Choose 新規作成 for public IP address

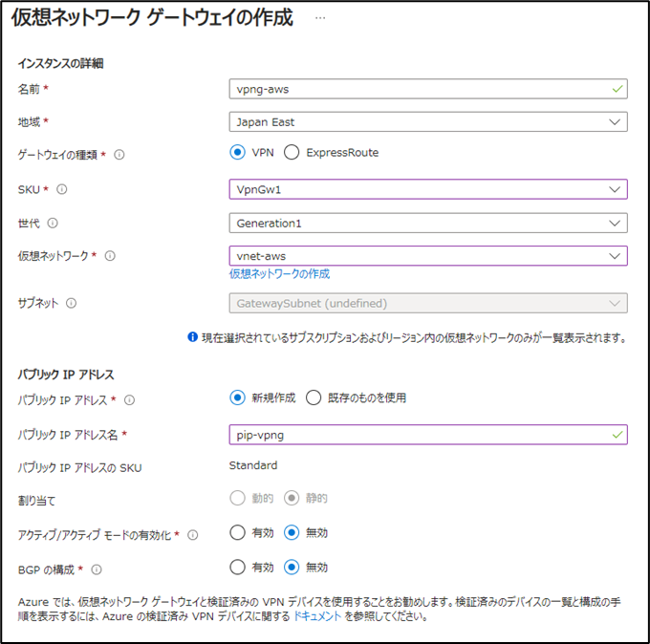pyautogui.click(x=237, y=397)
